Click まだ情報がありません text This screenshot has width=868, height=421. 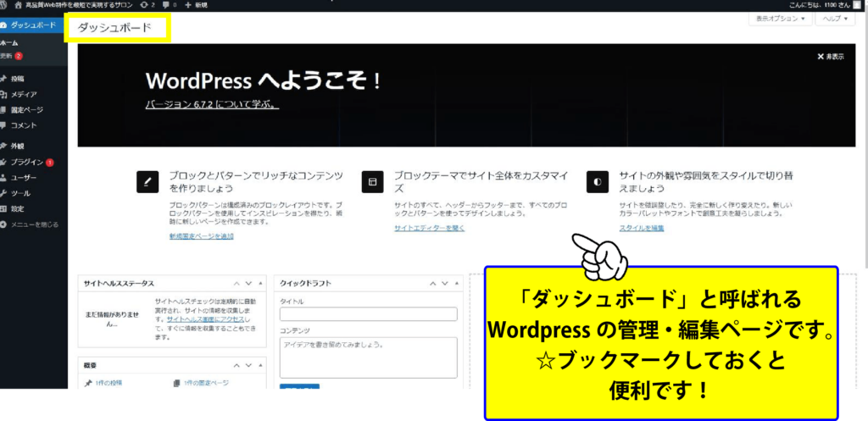[112, 319]
